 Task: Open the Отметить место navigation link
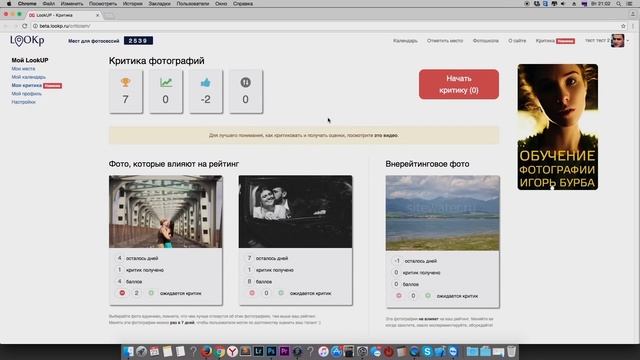(445, 41)
